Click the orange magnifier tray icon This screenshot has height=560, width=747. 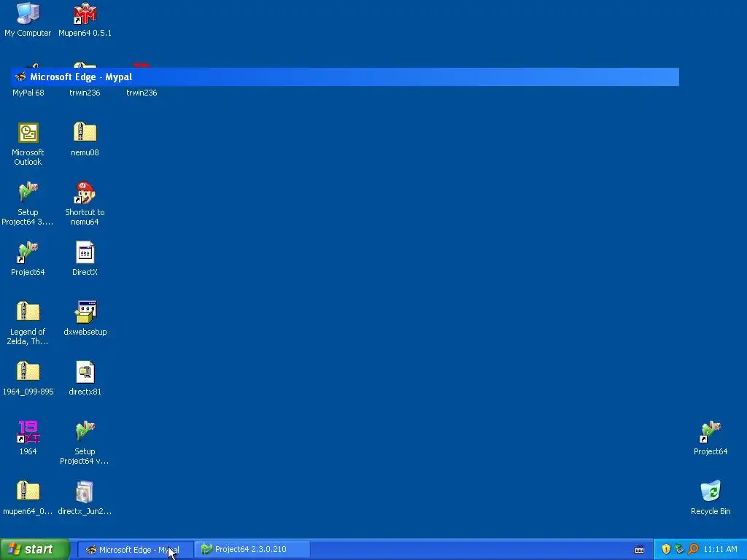[x=693, y=550]
